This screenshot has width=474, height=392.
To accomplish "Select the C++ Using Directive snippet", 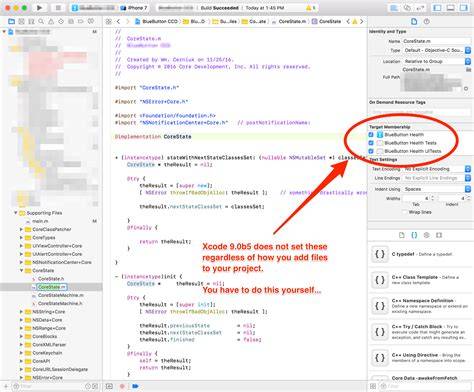I will click(x=421, y=358).
